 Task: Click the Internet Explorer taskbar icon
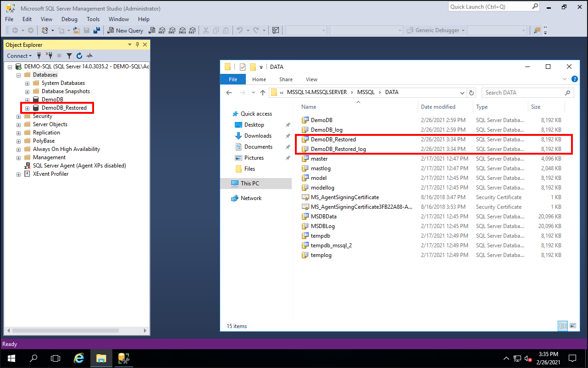pos(79,357)
